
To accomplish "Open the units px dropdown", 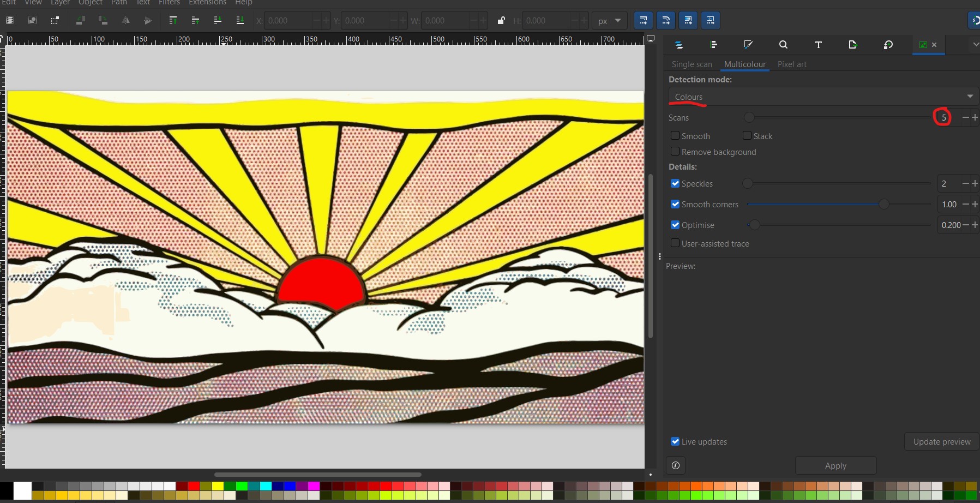I will [x=609, y=21].
